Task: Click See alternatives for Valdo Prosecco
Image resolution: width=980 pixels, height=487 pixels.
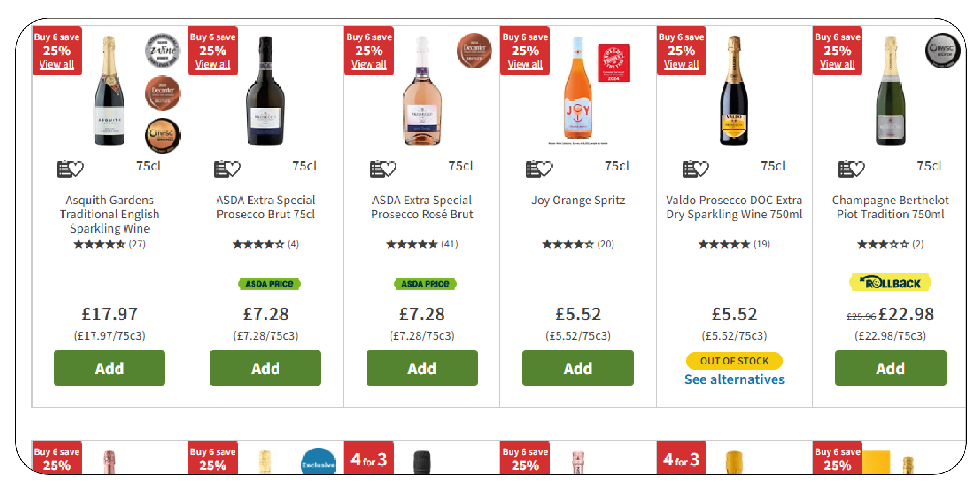Action: (x=734, y=379)
